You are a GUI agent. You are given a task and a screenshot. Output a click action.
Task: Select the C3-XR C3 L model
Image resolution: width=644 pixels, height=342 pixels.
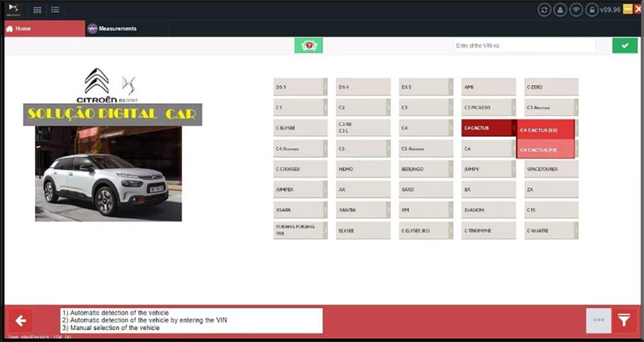363,128
